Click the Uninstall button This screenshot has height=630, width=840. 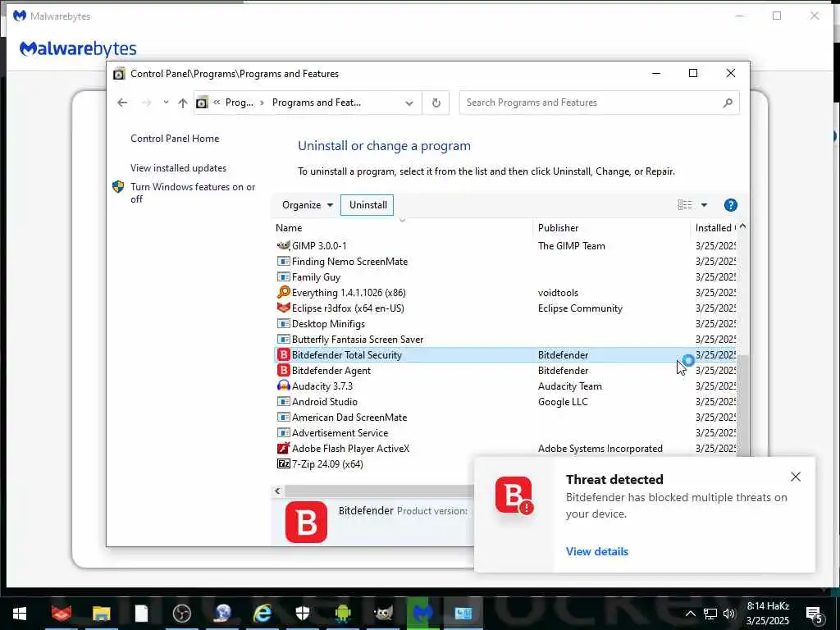[367, 205]
